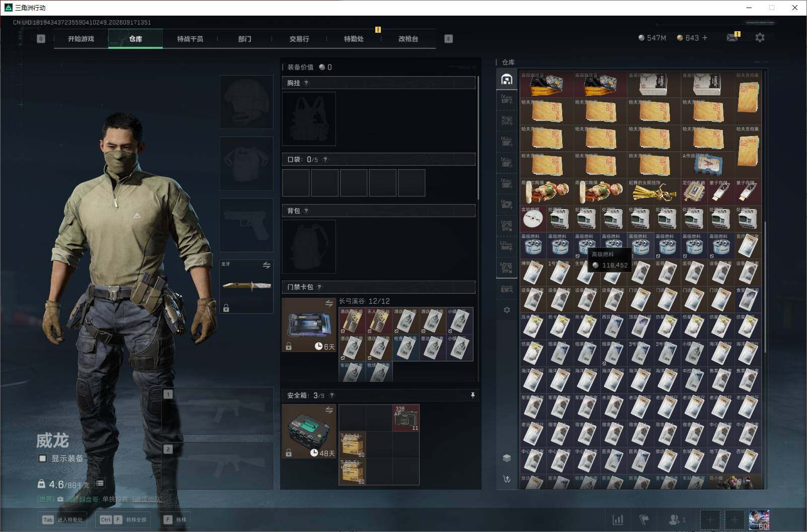Click the player avatar thumbnail
This screenshot has height=532, width=807.
759,519
